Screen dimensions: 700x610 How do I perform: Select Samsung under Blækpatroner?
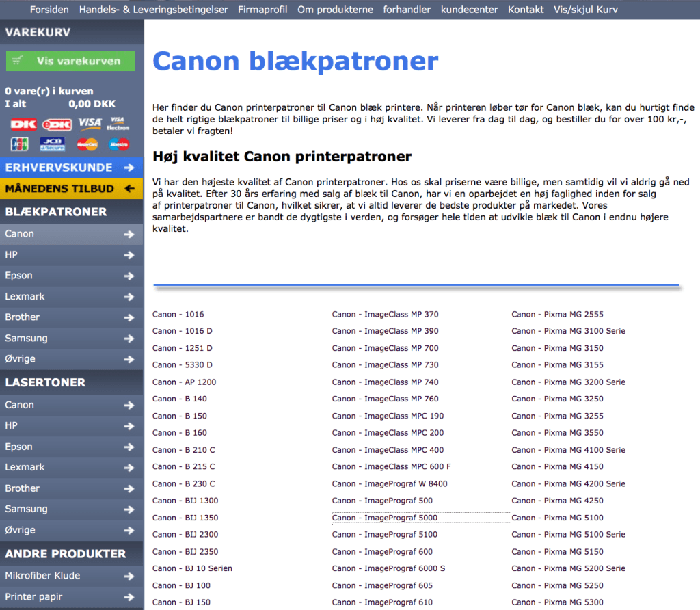coord(71,339)
